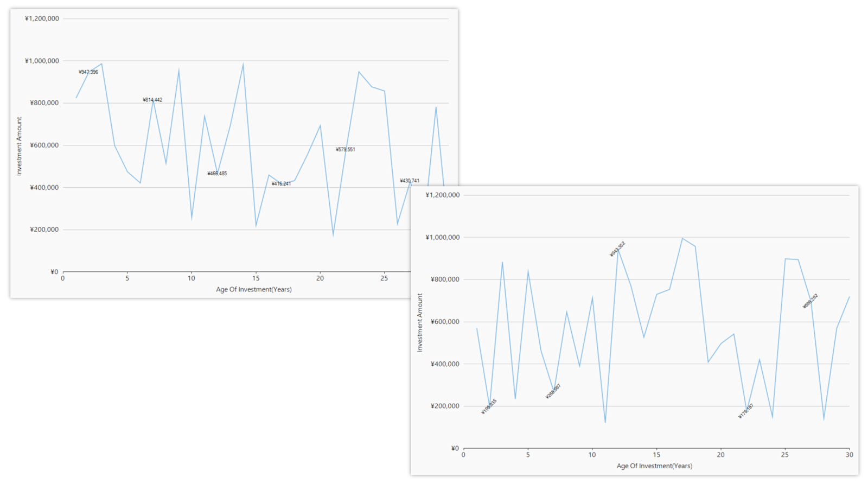The image size is (868, 484).
Task: Select the ¥468,485 data label in back chart
Action: pyautogui.click(x=217, y=174)
